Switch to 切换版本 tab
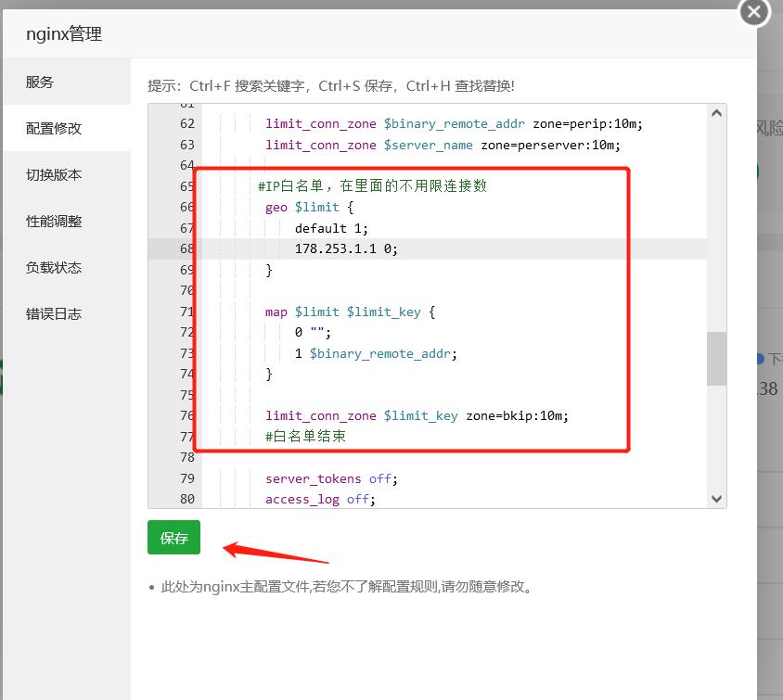The image size is (783, 700). (54, 175)
